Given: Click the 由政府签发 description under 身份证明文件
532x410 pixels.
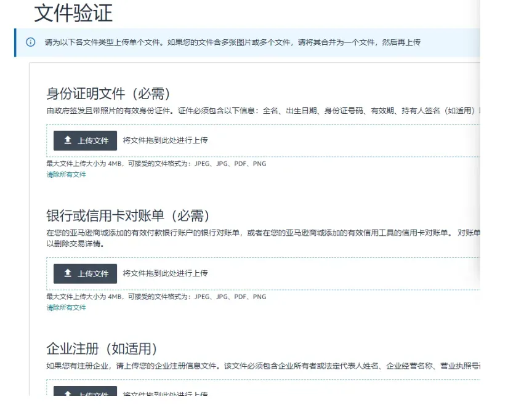Looking at the screenshot, I should coord(263,111).
